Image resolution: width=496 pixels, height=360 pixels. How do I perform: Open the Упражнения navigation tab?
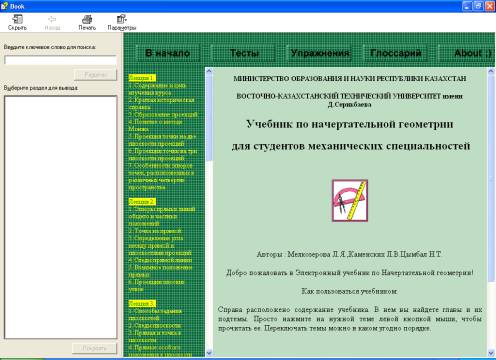[x=320, y=53]
